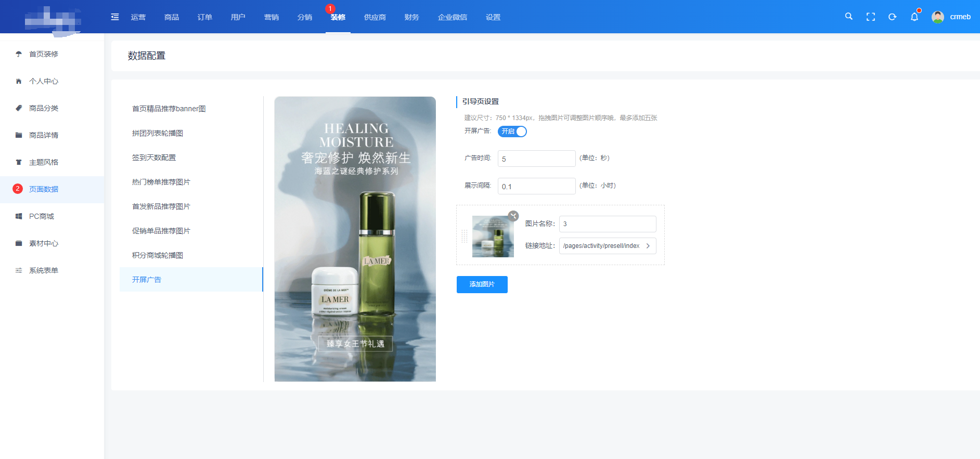Click the 商品详情 folder icon

coord(19,135)
